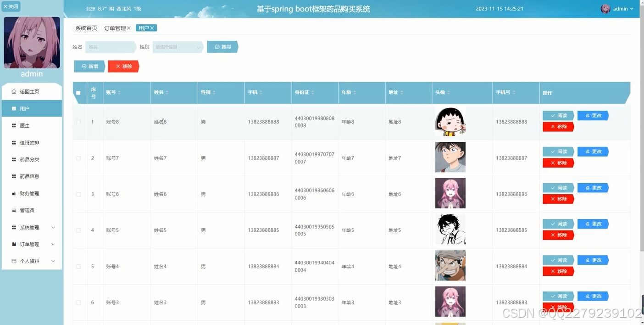Click the 新增 add button
Viewport: 644px width, 325px height.
89,66
